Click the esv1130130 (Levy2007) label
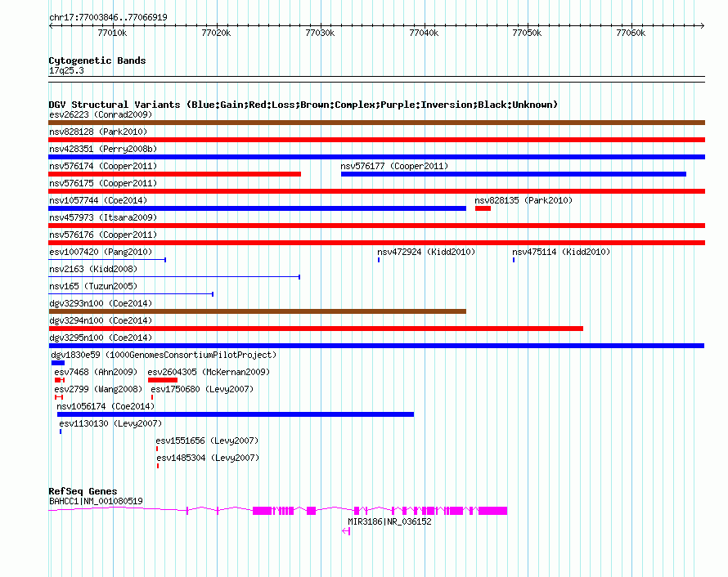 click(110, 423)
